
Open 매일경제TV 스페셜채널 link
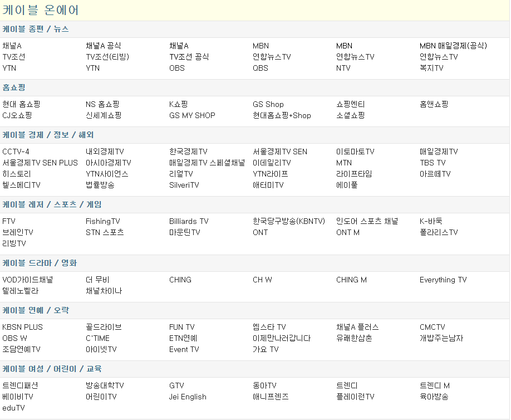[x=207, y=163]
